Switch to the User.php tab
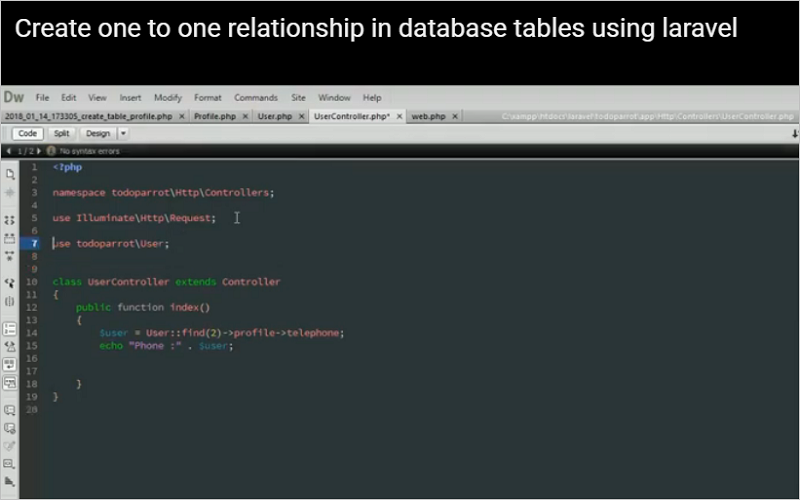 274,116
